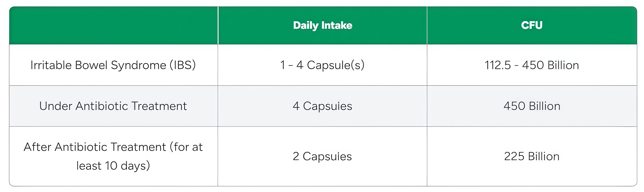
Task: Select the 2 Capsules cell
Action: coord(322,156)
